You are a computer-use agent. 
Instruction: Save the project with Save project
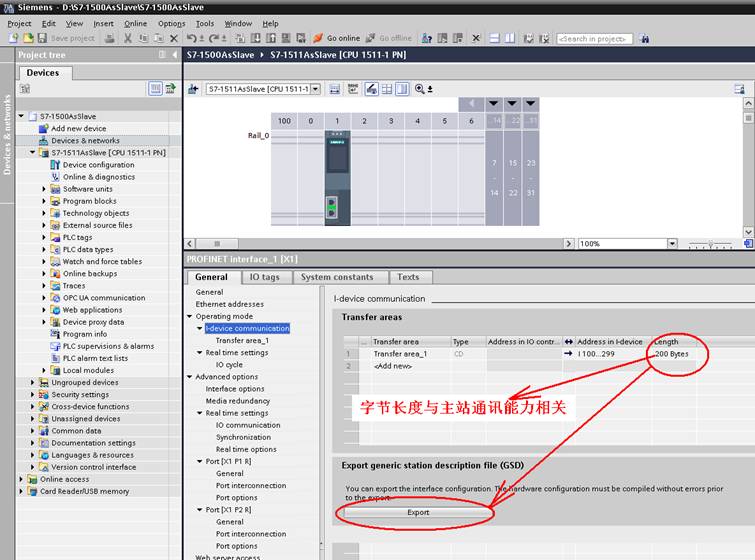tap(66, 38)
